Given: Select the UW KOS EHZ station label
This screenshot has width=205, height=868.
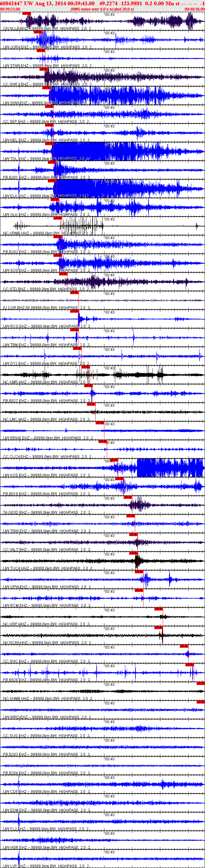Looking at the screenshot, I should pos(47,475).
